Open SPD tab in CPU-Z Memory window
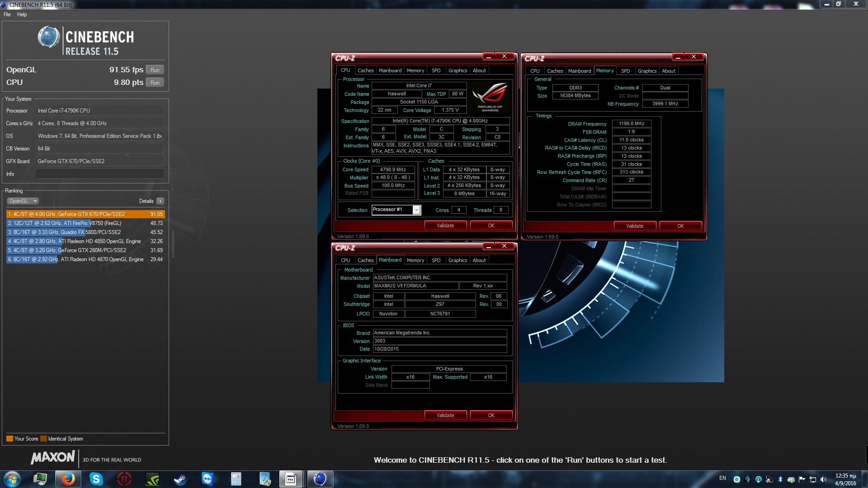Screen dimensions: 868x488 (x=625, y=71)
